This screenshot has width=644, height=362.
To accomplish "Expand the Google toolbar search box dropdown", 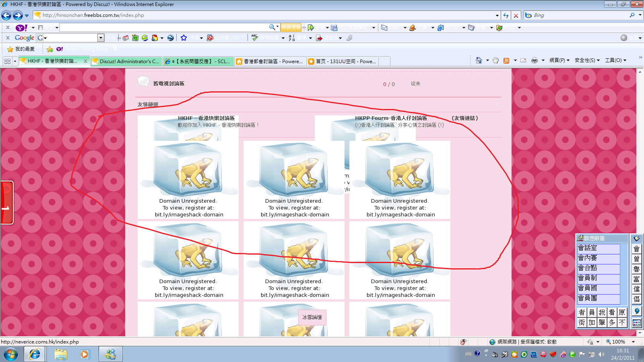I will tap(101, 38).
